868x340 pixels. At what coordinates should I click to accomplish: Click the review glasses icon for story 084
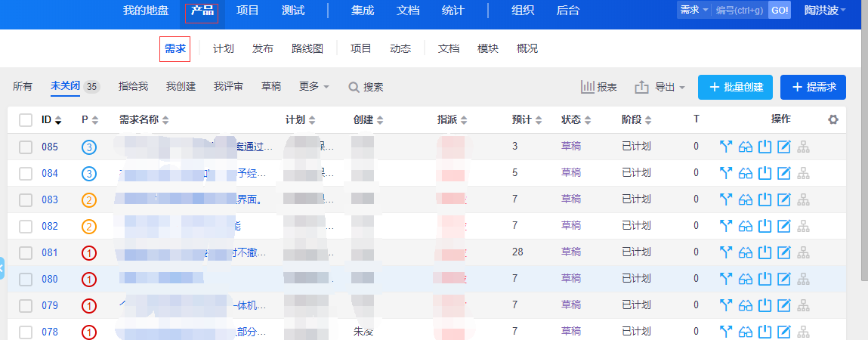pos(746,173)
